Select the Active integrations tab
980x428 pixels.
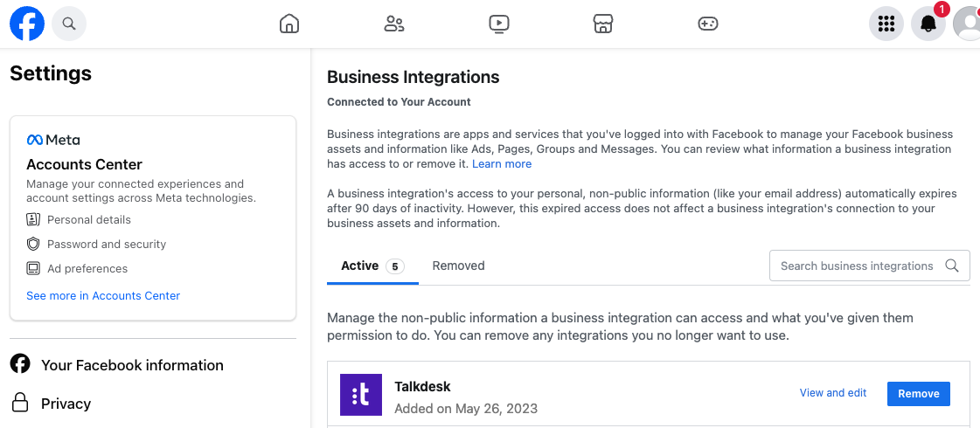(x=372, y=266)
